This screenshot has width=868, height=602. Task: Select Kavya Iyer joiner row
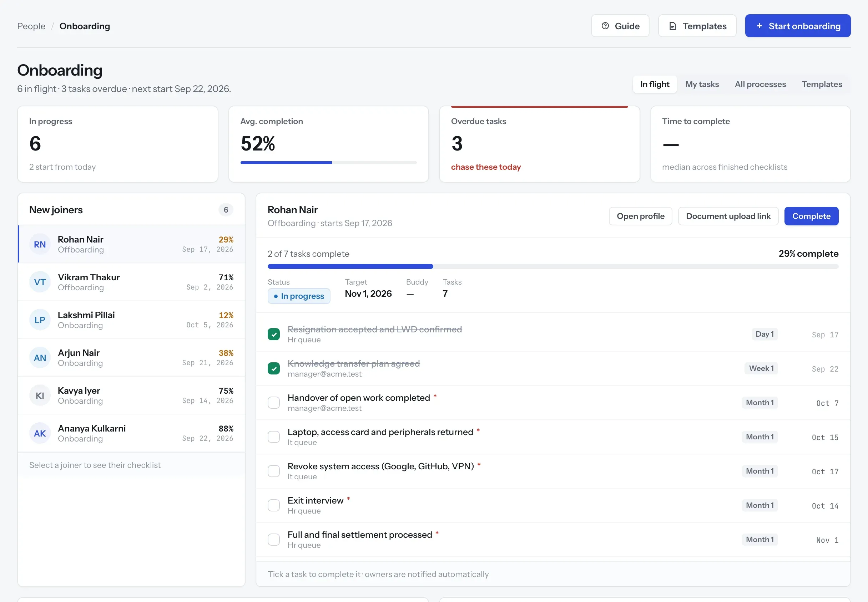tap(131, 395)
